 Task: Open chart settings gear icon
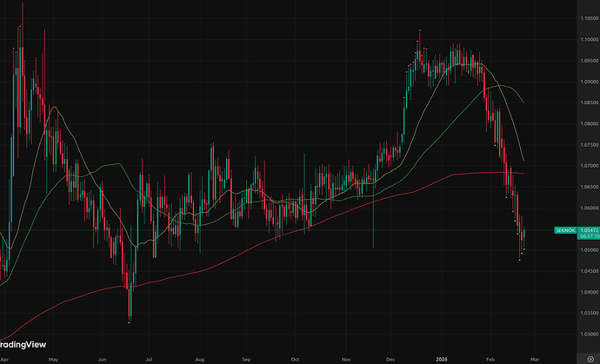click(590, 357)
